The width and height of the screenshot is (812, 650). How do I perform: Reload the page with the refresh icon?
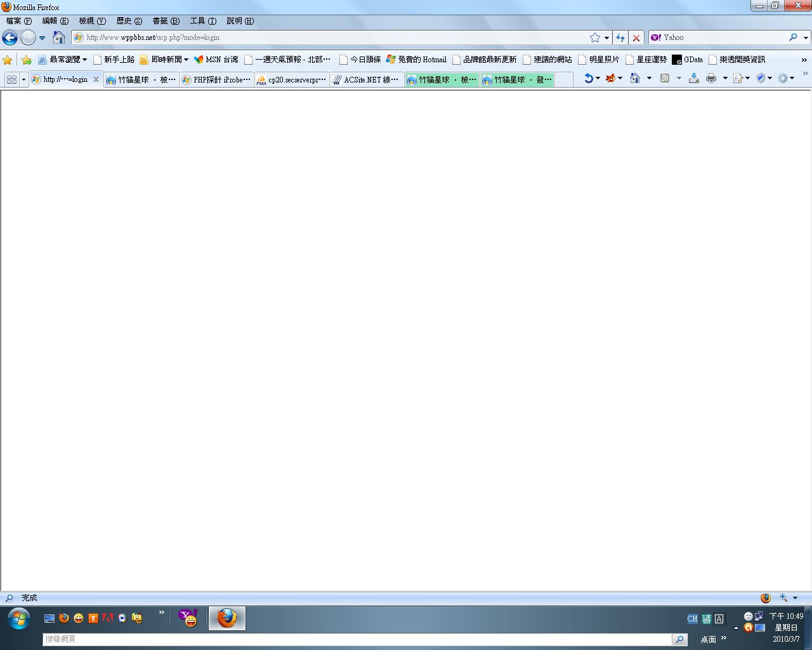click(620, 38)
